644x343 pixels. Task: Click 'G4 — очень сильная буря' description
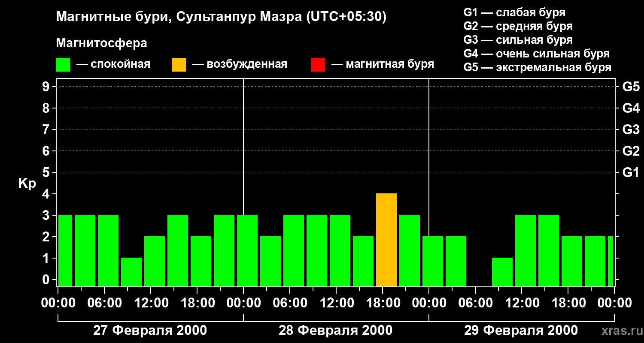click(537, 54)
